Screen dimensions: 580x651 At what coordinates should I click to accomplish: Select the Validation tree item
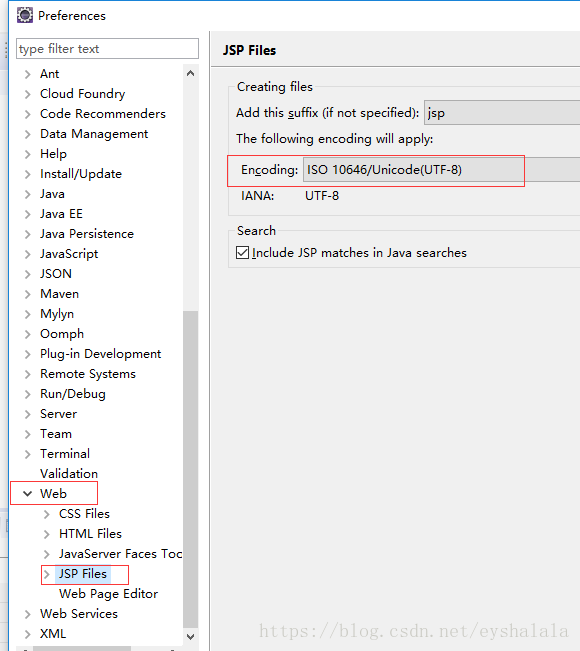point(69,474)
